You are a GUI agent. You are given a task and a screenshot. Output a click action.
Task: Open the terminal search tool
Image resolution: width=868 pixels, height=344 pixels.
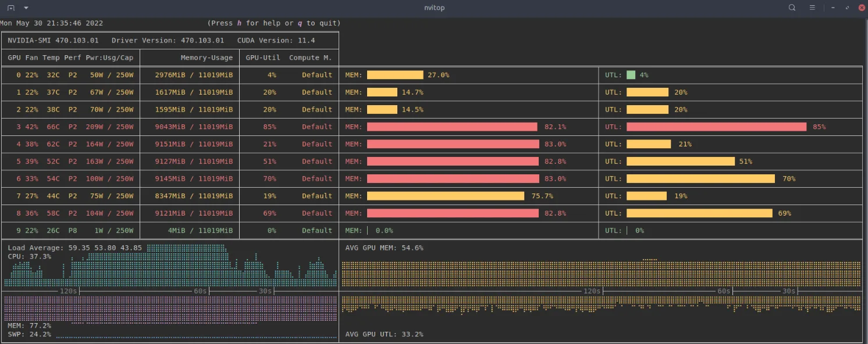[x=792, y=8]
